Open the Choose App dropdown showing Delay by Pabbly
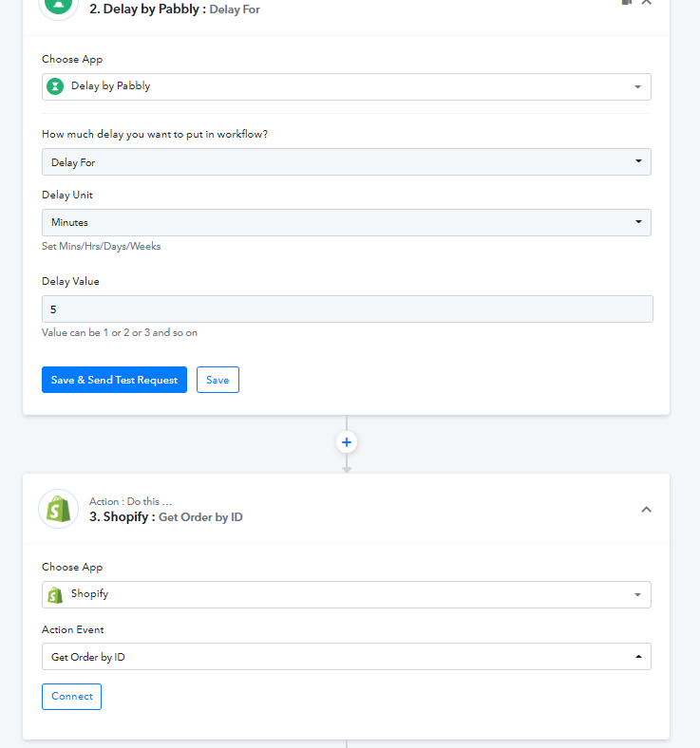 coord(347,86)
